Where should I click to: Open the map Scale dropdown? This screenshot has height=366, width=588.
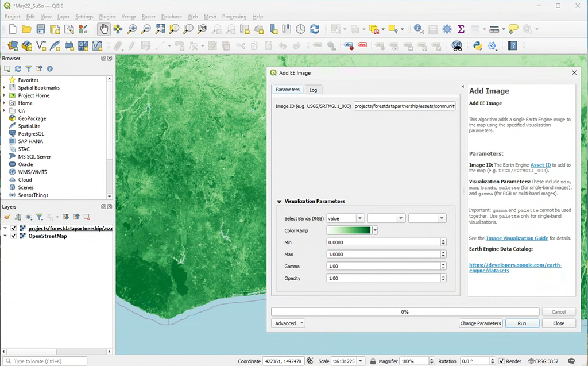[361, 361]
